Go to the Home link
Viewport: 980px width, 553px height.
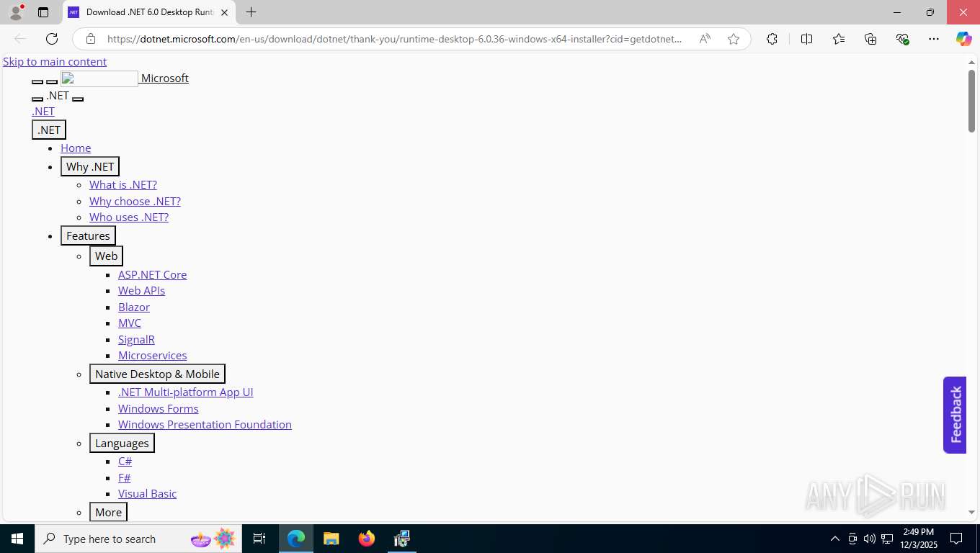(76, 148)
